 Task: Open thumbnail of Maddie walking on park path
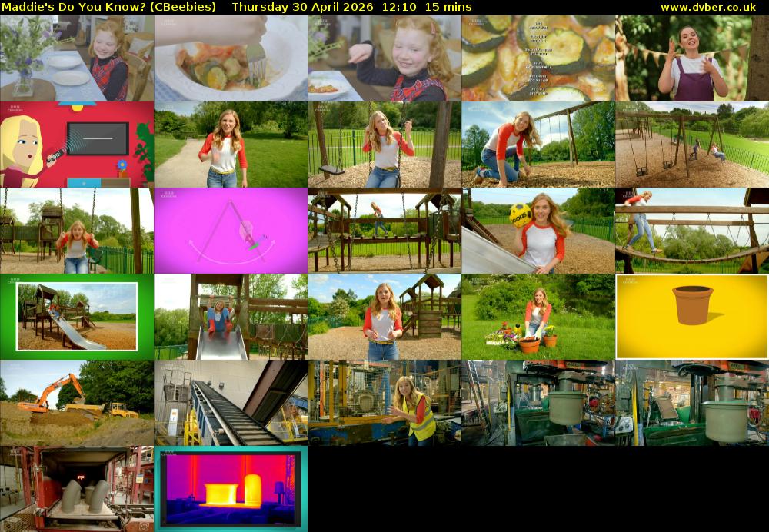point(231,145)
